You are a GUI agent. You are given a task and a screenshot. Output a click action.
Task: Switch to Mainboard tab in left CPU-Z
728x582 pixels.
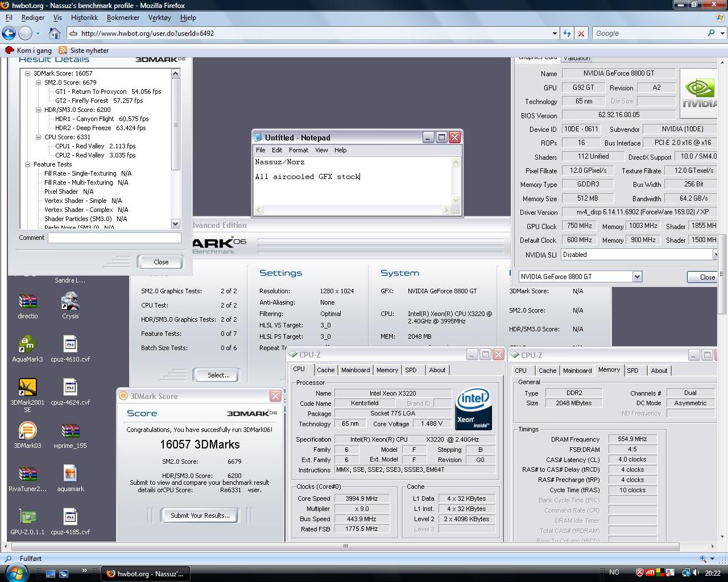(x=355, y=370)
